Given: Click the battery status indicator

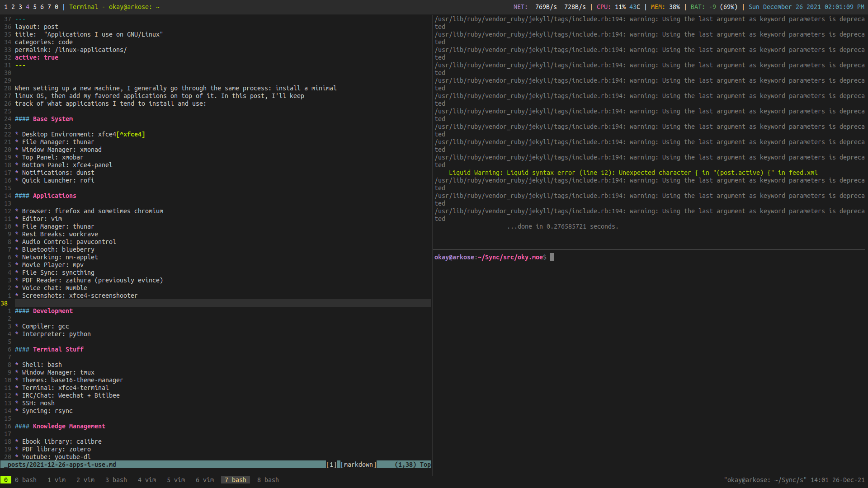Looking at the screenshot, I should [714, 7].
